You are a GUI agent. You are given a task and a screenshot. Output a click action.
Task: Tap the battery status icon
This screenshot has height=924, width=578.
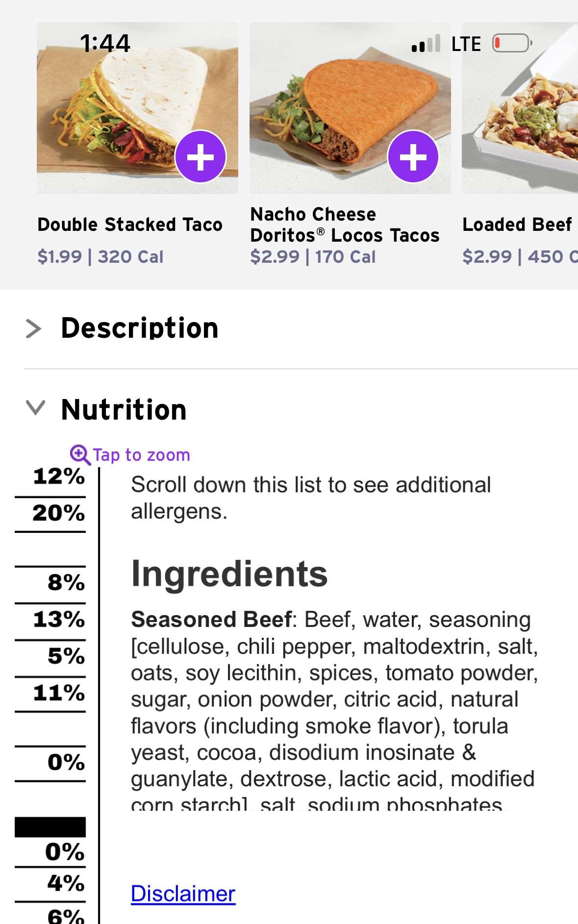(x=512, y=43)
